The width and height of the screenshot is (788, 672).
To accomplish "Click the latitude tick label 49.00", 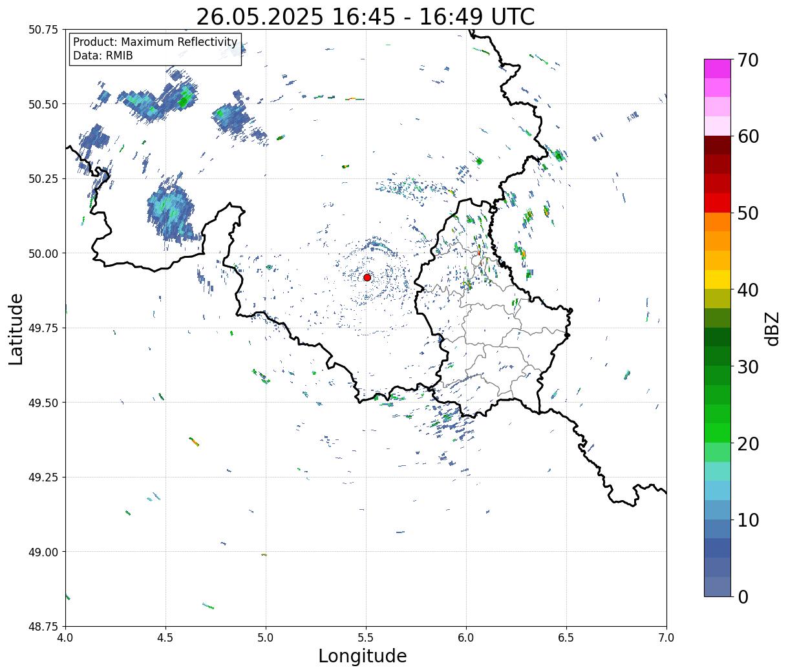I will [43, 552].
